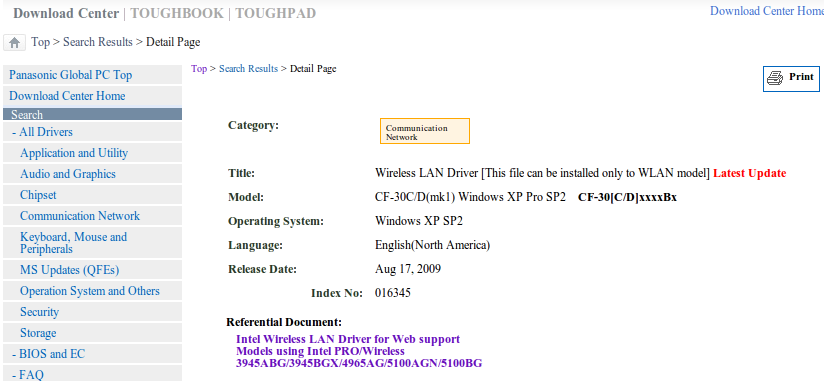Open the Security category

pos(92,312)
